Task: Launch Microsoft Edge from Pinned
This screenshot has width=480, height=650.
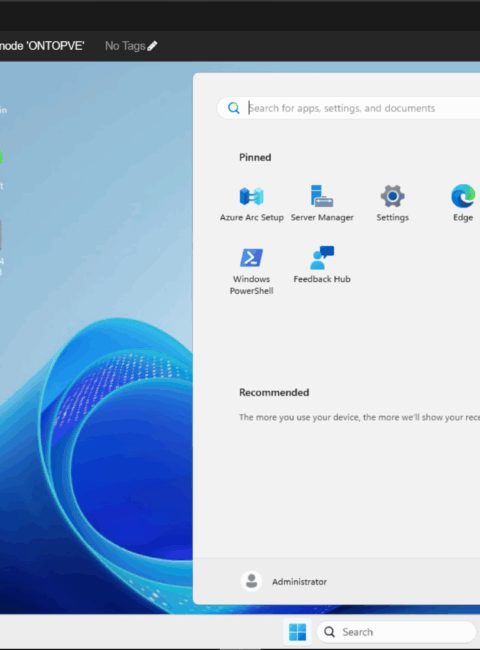Action: click(x=463, y=204)
